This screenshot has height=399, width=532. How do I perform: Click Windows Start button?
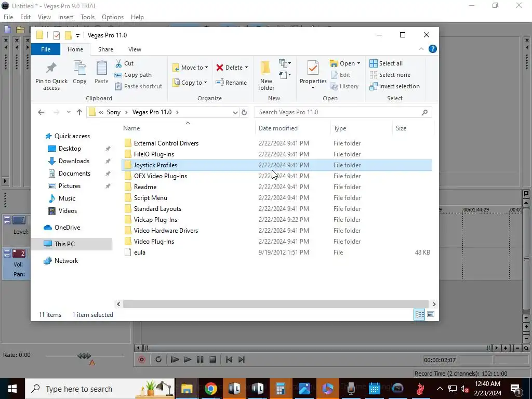pos(12,389)
